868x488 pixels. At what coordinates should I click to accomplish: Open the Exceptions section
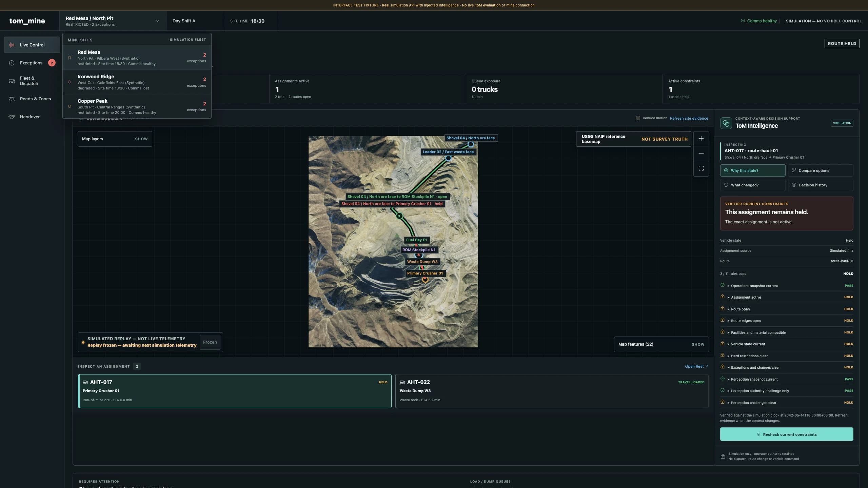(x=32, y=63)
